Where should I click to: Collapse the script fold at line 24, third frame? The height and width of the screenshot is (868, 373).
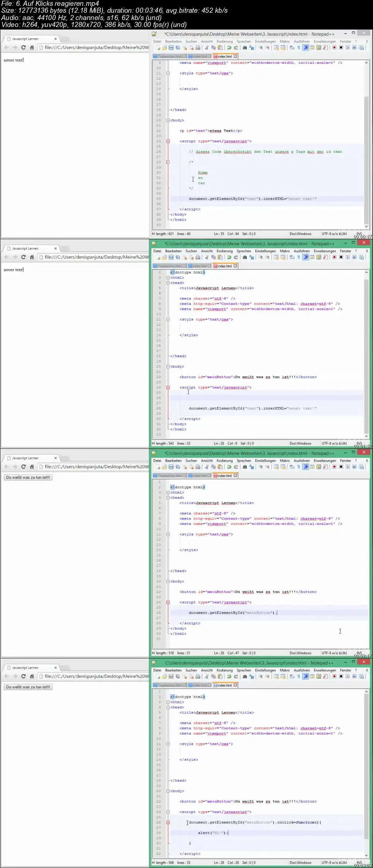[168, 603]
